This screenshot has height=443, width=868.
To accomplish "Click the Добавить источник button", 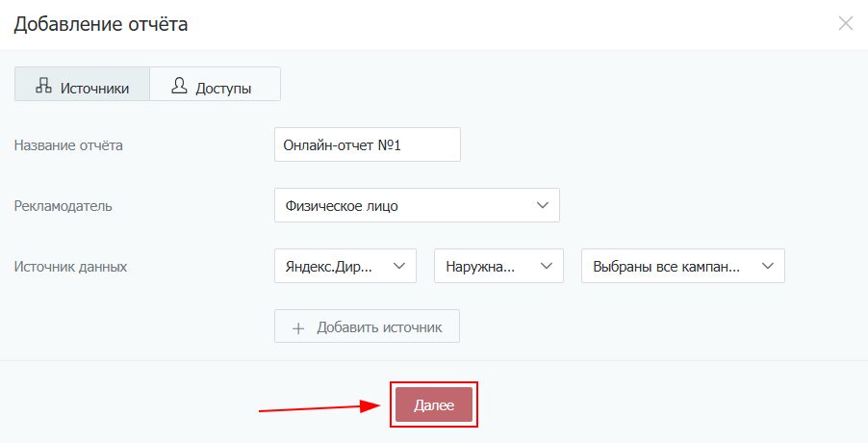I will click(x=367, y=326).
